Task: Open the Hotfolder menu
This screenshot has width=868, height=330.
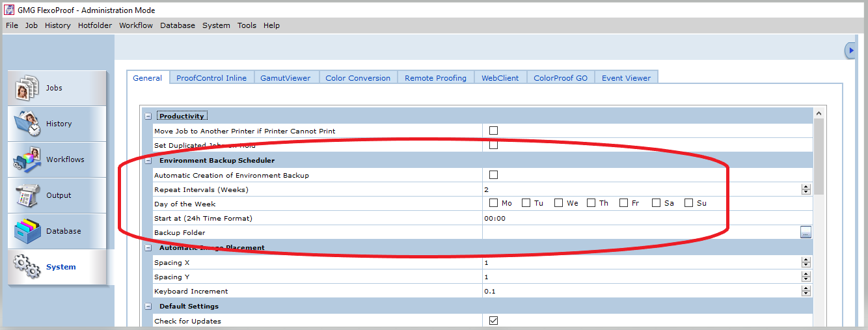Action: 95,25
